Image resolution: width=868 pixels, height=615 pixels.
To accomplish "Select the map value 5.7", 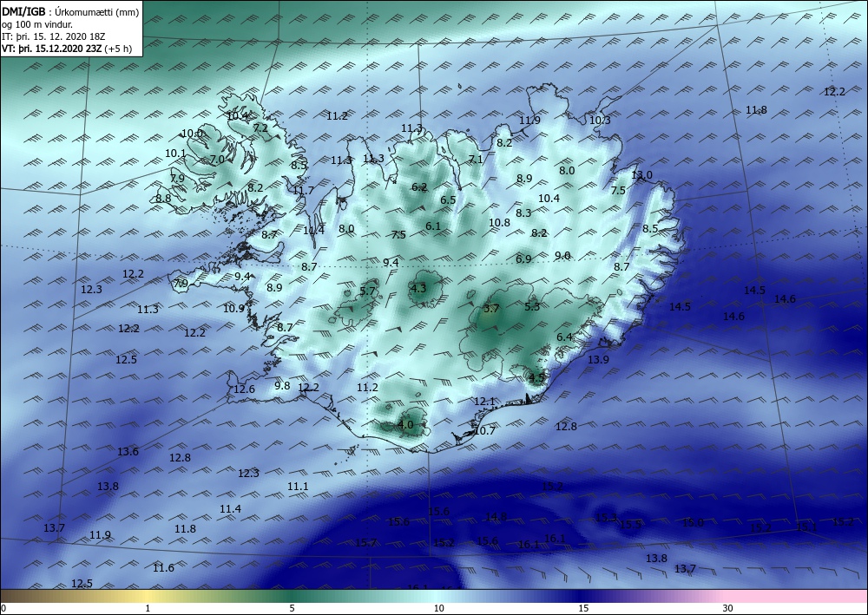I will click(367, 291).
